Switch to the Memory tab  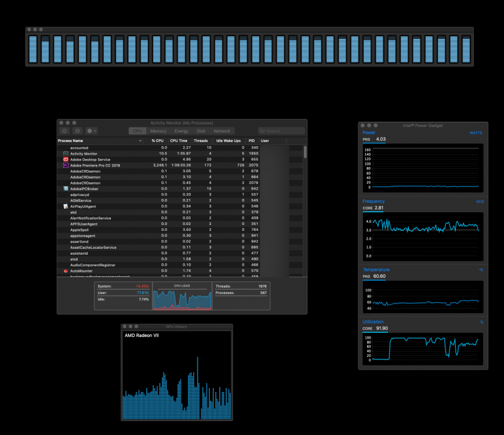158,131
